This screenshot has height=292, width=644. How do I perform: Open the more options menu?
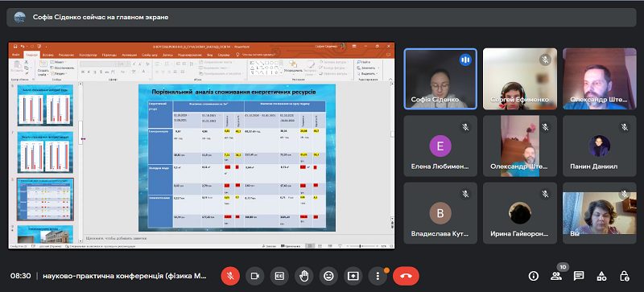pos(378,276)
